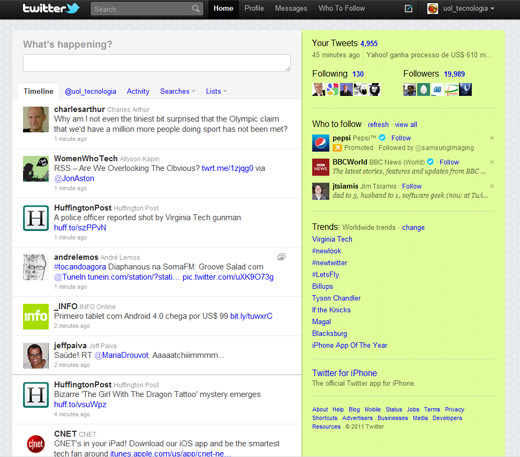Viewport: 520px width, 457px height.
Task: Open the Your Tweets count 4,955
Action: click(x=369, y=43)
